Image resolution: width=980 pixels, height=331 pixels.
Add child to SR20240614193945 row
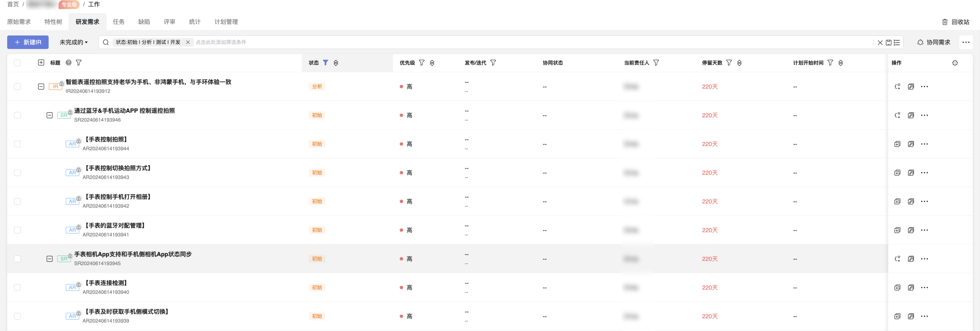[x=897, y=259]
